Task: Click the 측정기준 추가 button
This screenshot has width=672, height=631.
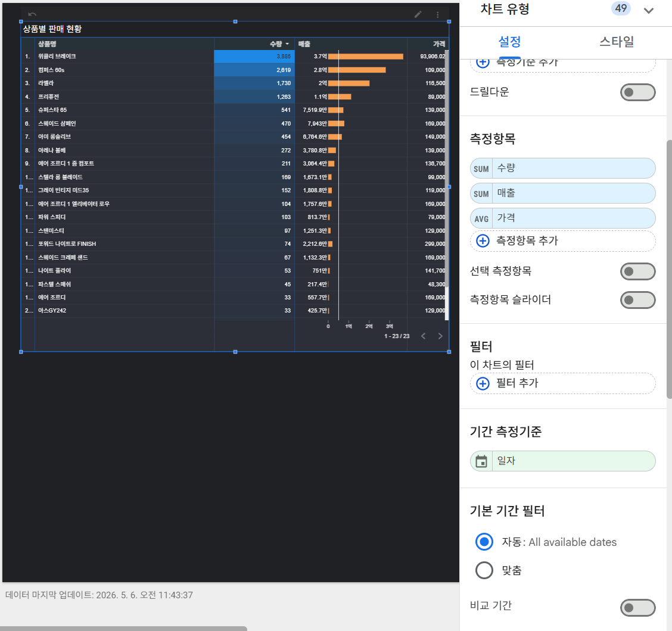Action: click(563, 64)
